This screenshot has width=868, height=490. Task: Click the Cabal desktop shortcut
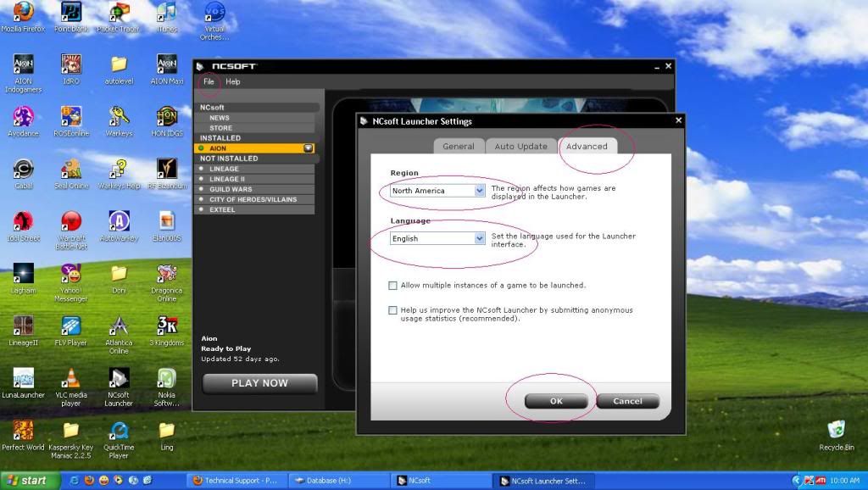coord(23,169)
